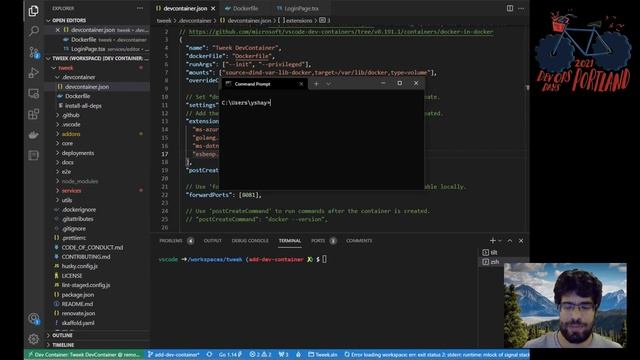Add a new terminal with plus icon
This screenshot has height=360, width=640.
[492, 240]
